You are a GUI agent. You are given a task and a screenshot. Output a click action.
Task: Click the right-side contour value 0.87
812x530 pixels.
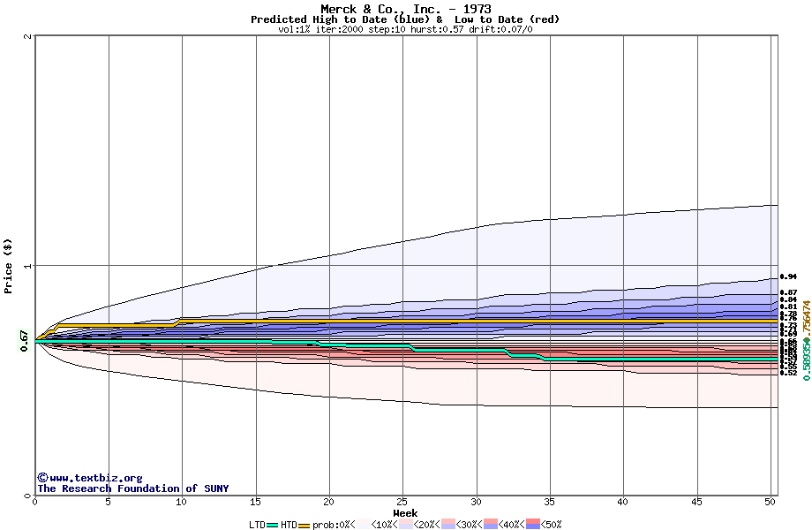click(789, 292)
